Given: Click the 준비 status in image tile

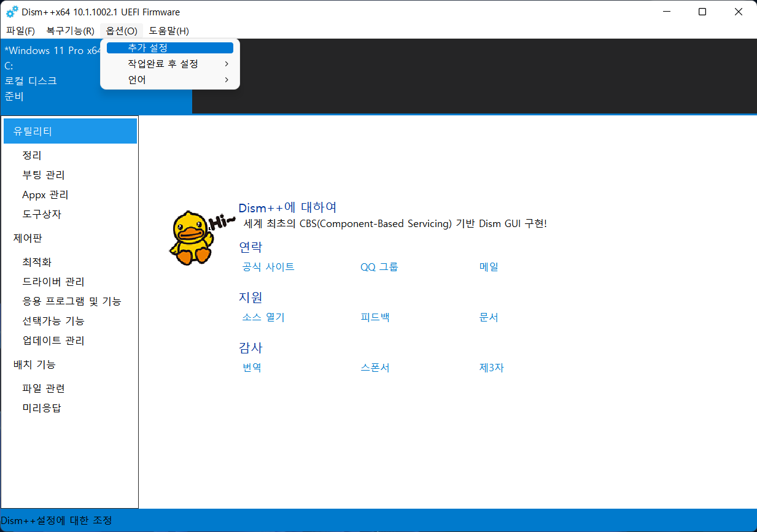Looking at the screenshot, I should [x=14, y=96].
